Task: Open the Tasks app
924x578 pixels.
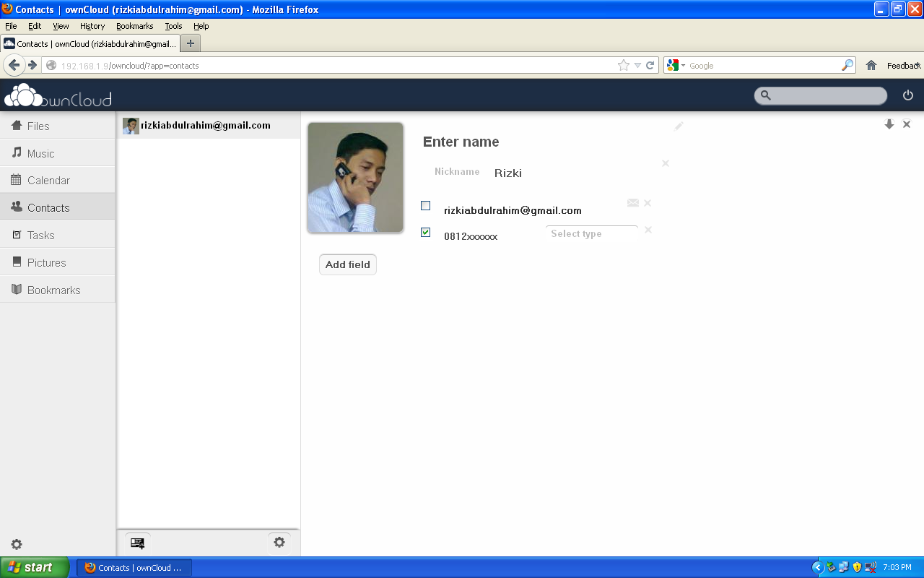Action: [58, 235]
